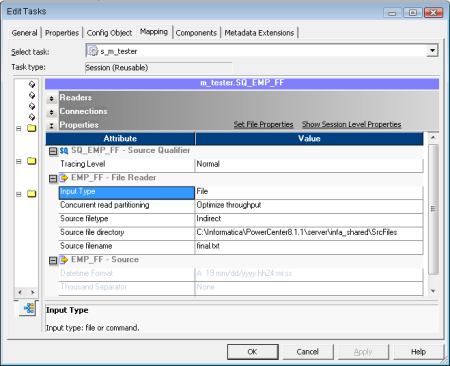Click the arrow icon beside EMP_FF File Reader

[x=64, y=178]
